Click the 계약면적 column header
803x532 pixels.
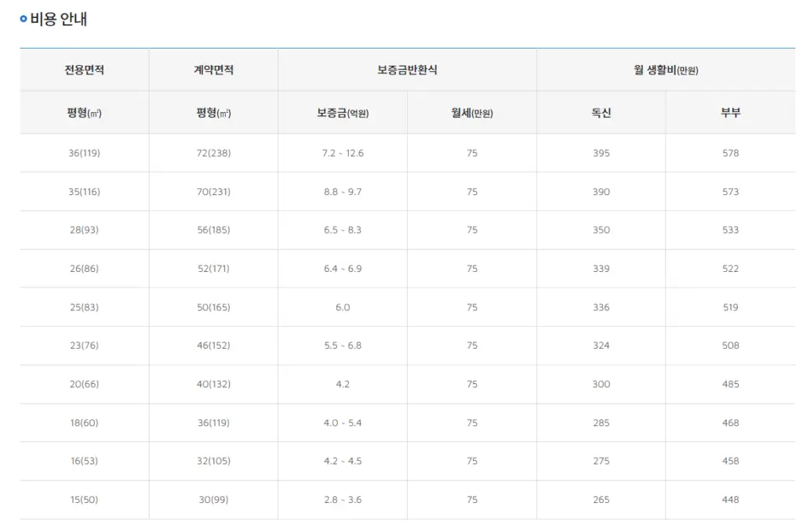click(x=213, y=70)
